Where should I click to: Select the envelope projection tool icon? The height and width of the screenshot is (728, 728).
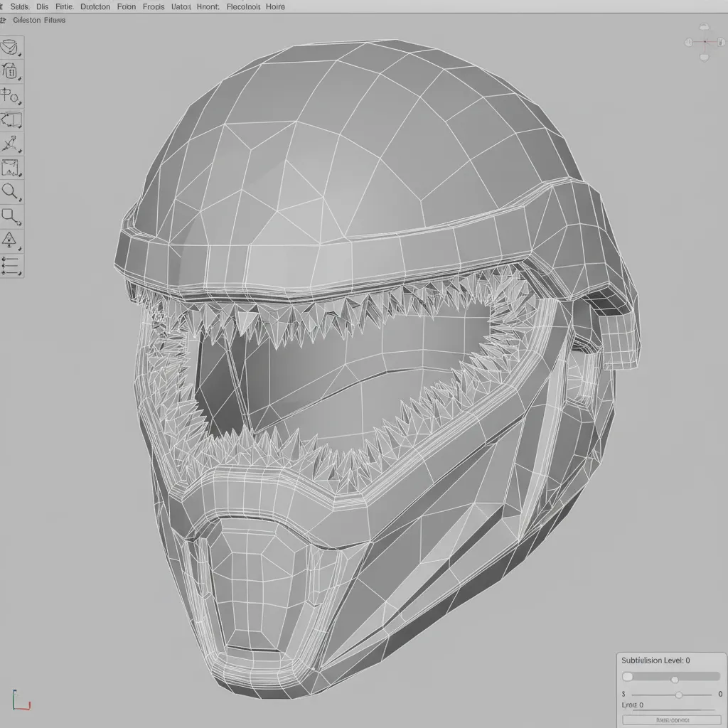coord(12,167)
